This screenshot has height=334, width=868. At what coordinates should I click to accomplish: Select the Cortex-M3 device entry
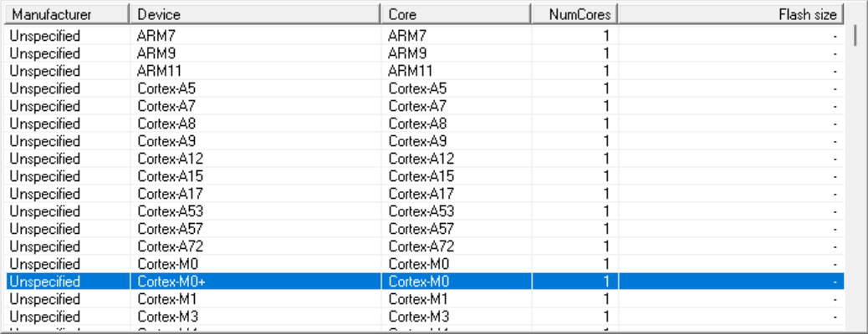[168, 317]
